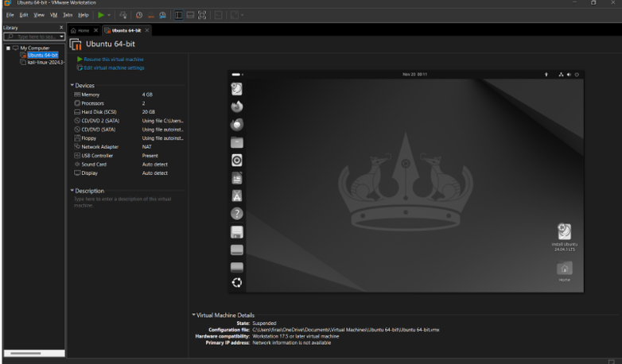Click the Sound Card device icon
This screenshot has height=364, width=622.
click(x=77, y=165)
